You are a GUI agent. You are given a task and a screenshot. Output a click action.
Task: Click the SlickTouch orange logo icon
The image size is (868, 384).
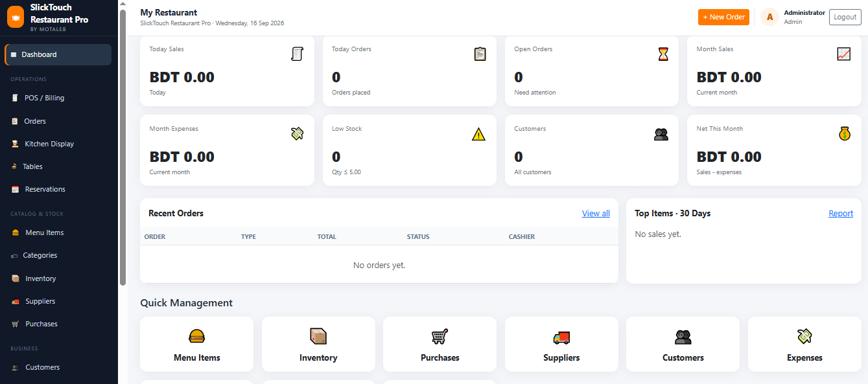click(x=16, y=17)
